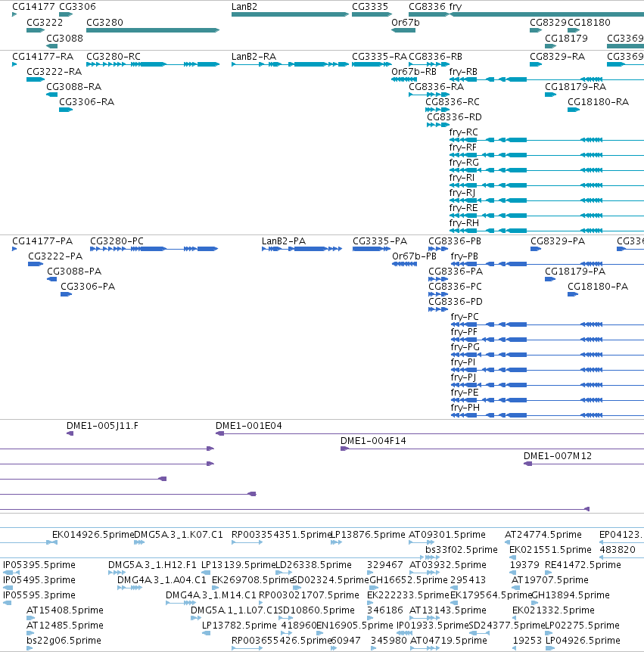
Task: Click the DMG4A3_1.M14.C1 EST label
Action: 211,595
